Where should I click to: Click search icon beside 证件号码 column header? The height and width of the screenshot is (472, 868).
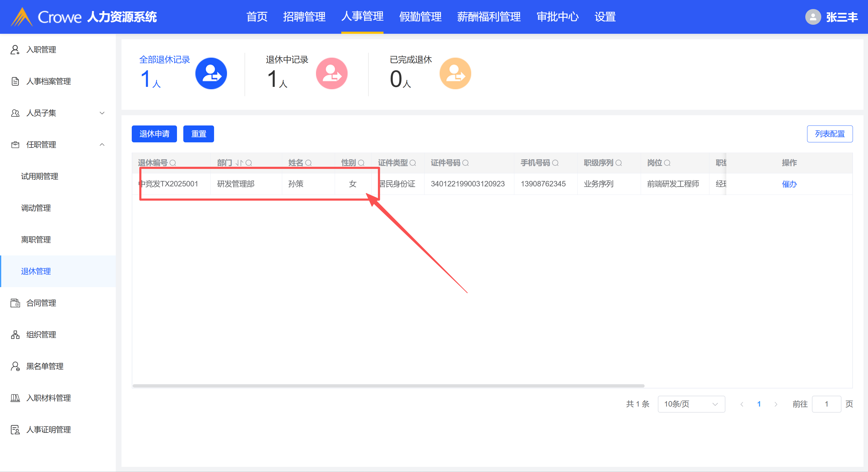click(466, 163)
